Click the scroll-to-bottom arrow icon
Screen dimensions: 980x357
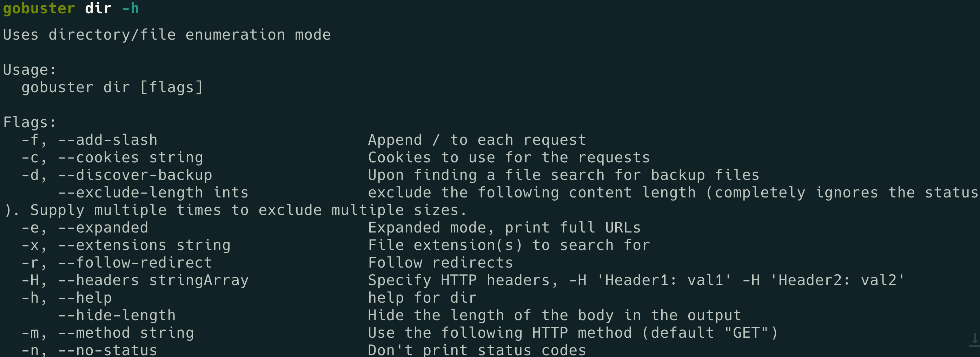974,339
